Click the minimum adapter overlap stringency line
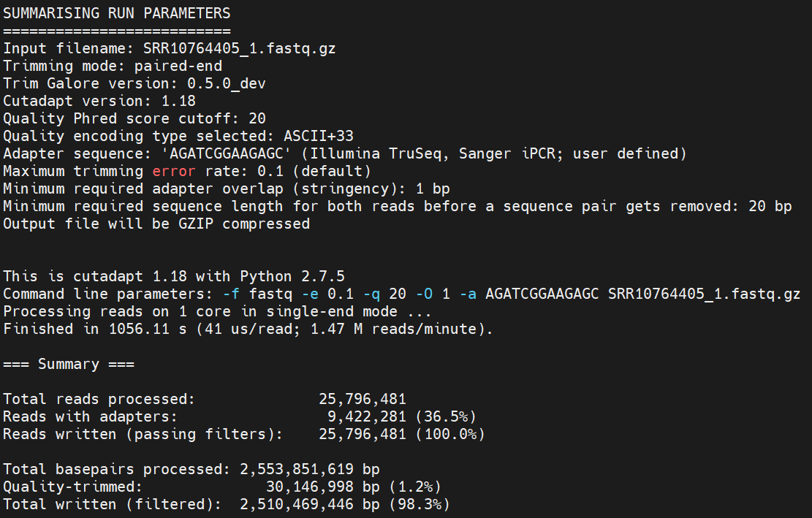 click(x=227, y=188)
